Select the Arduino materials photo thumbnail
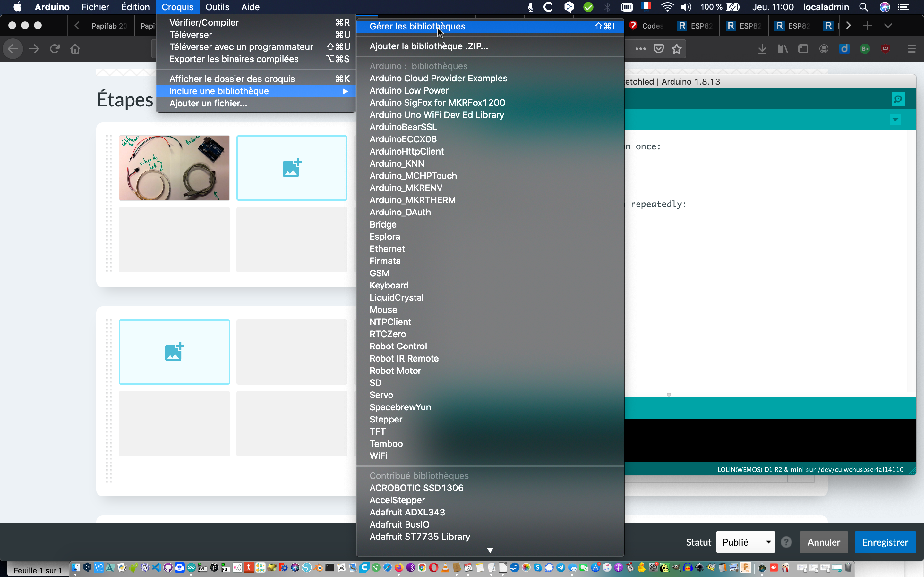The height and width of the screenshot is (577, 924). [x=174, y=168]
